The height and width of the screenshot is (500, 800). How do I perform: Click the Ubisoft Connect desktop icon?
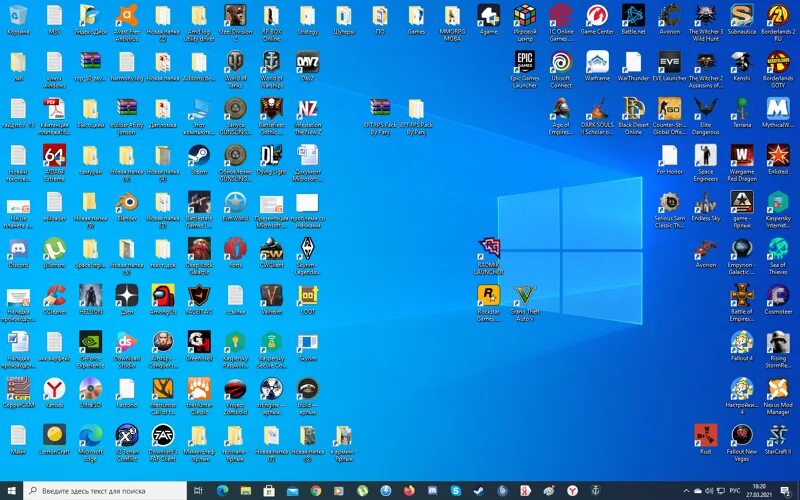tap(561, 62)
